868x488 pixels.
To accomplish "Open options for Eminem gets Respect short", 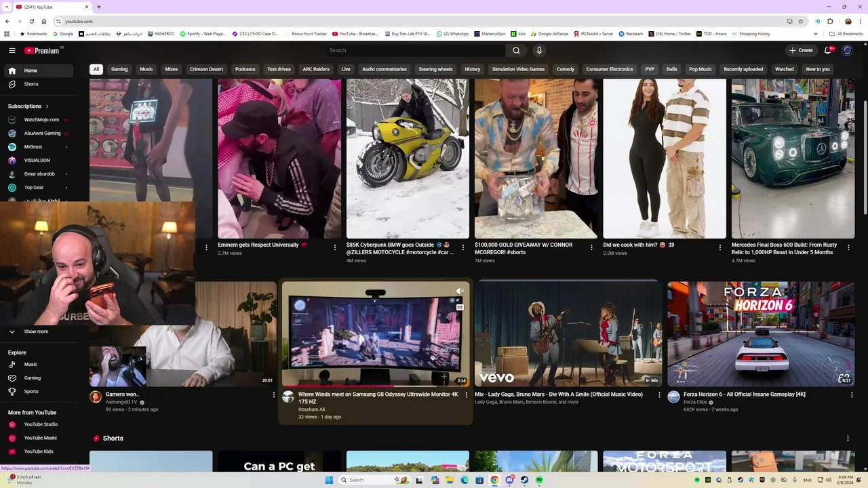I will click(x=335, y=247).
